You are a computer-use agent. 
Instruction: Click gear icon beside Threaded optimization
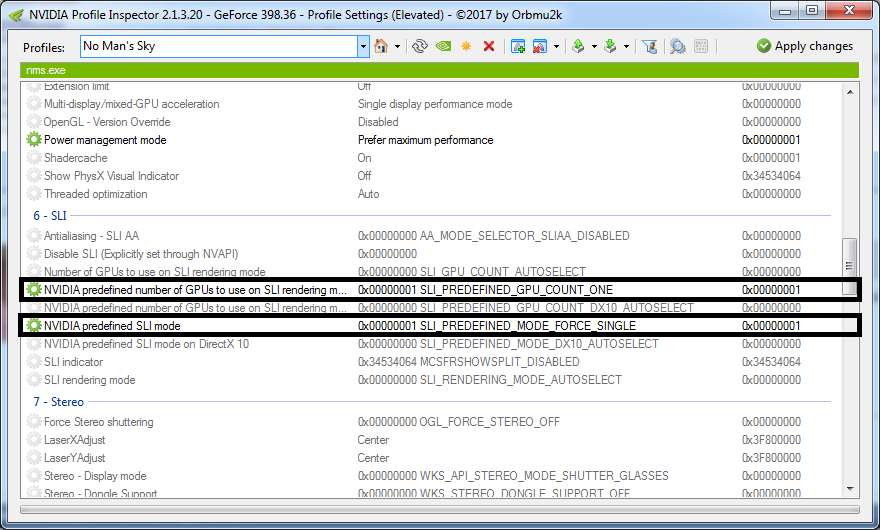34,193
